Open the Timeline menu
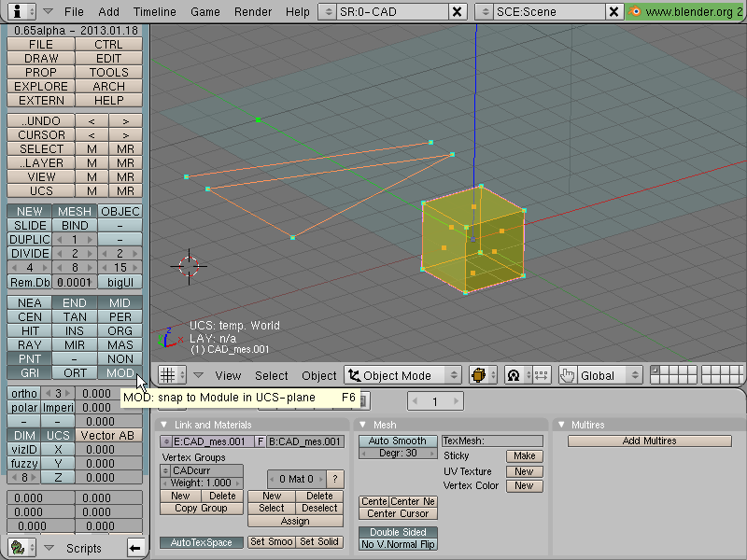The width and height of the screenshot is (747, 560). pyautogui.click(x=154, y=11)
